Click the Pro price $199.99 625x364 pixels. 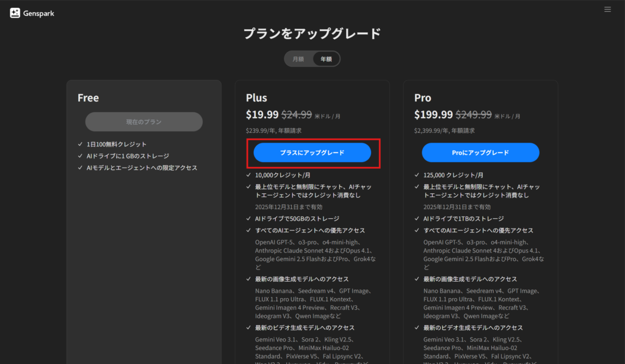433,115
